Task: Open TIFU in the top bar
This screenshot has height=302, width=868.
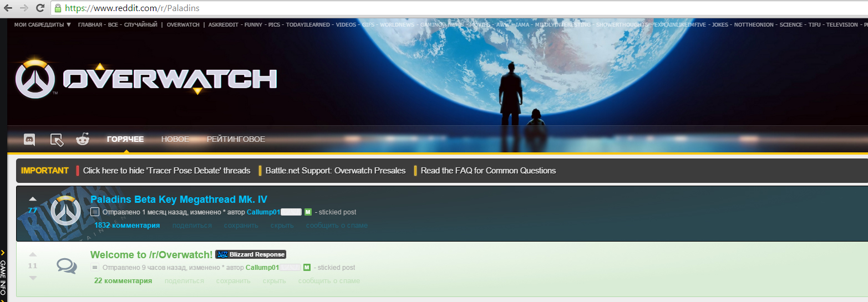Action: [814, 24]
